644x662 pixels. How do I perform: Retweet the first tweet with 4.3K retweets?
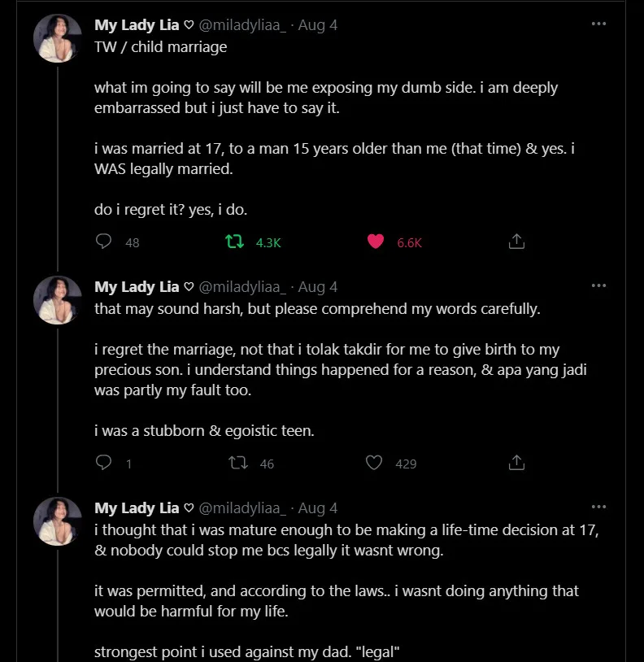[x=234, y=242]
